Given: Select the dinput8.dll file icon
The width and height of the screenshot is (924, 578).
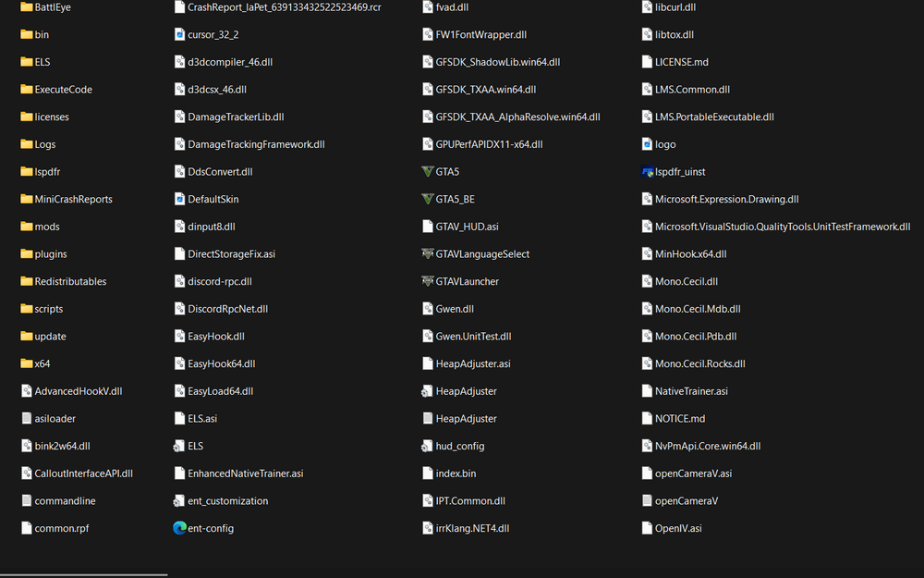Looking at the screenshot, I should coord(180,227).
